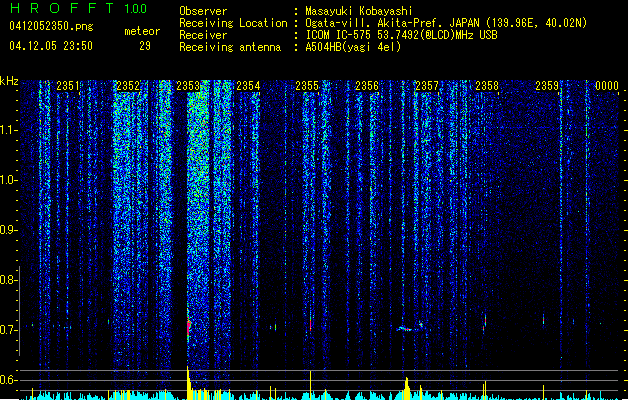
Task: Click the 'Receiving antenna' field label
Action: [x=230, y=47]
